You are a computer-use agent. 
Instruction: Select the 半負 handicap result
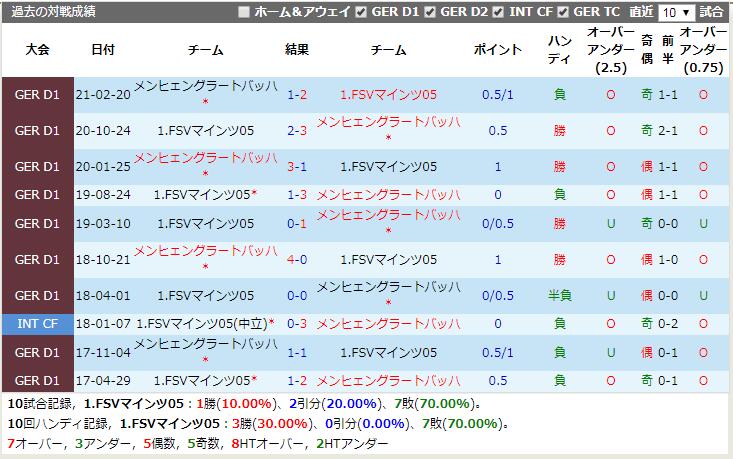pyautogui.click(x=560, y=296)
